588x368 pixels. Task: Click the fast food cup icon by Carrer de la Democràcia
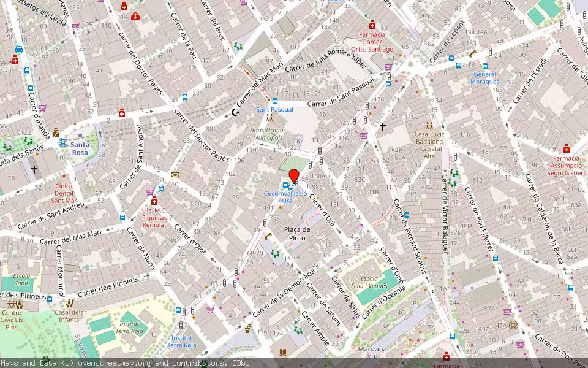(x=248, y=329)
